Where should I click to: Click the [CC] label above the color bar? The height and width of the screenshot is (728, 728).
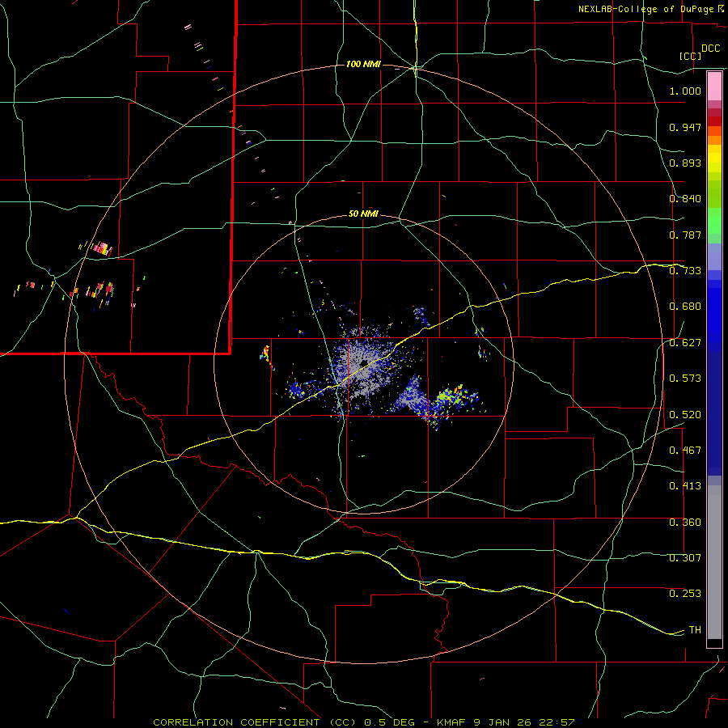tap(690, 56)
